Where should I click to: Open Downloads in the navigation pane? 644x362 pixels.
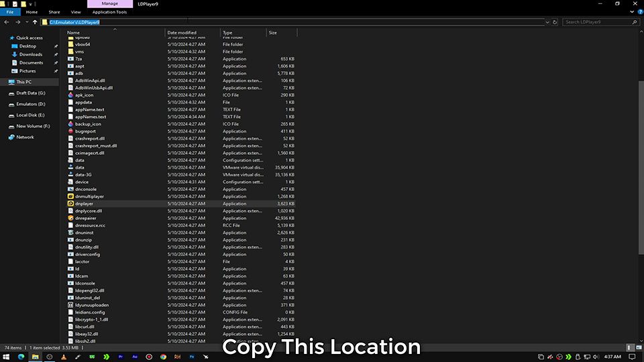[30, 54]
